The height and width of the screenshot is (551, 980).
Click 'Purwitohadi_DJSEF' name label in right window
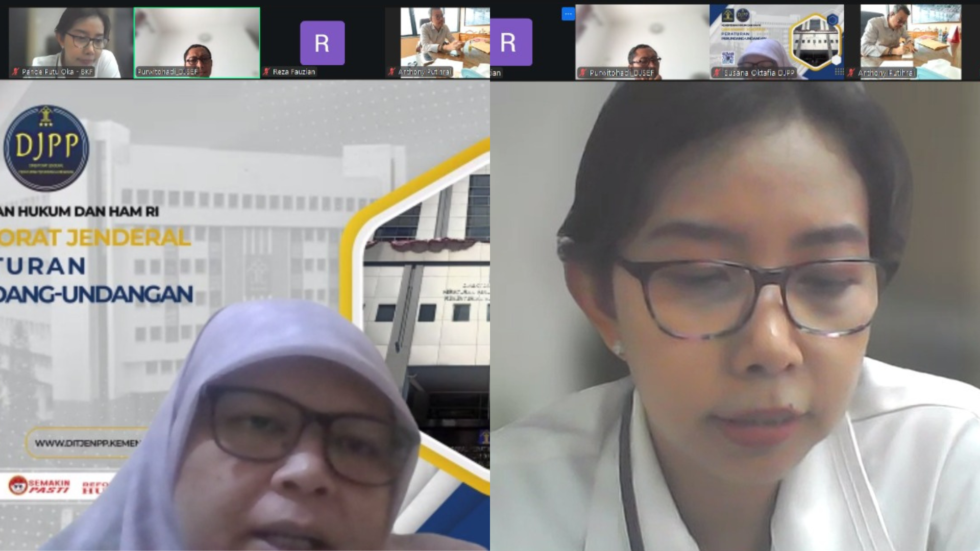coord(622,73)
